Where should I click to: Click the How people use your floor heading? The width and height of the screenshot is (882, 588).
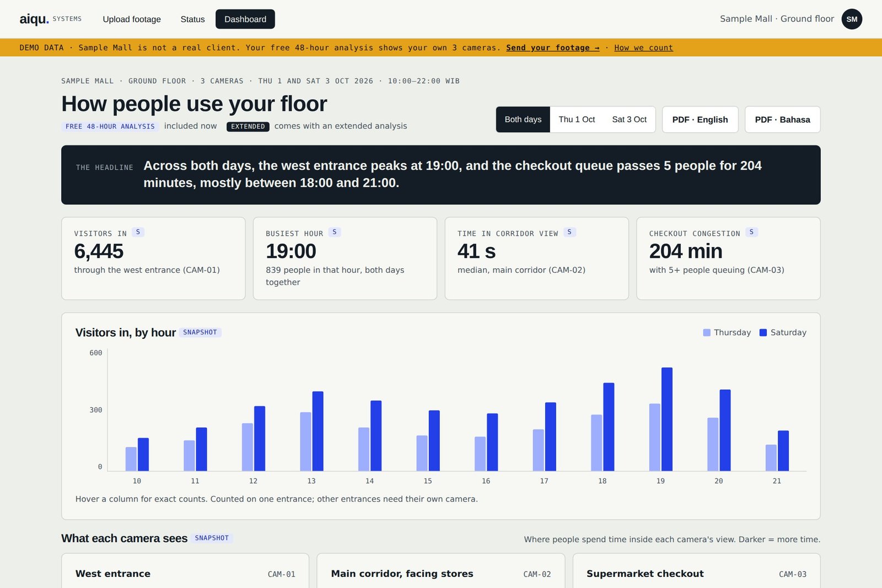click(x=194, y=104)
